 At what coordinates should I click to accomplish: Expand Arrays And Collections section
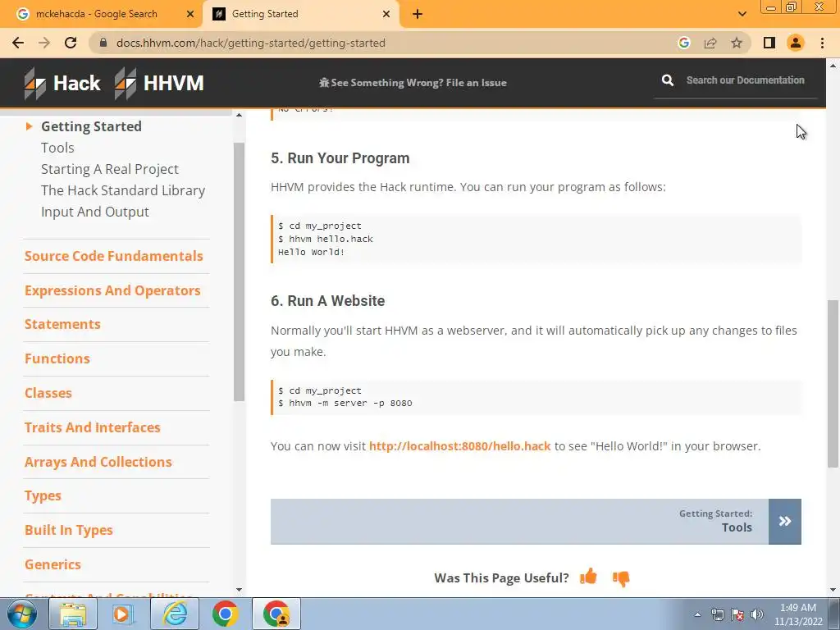98,462
